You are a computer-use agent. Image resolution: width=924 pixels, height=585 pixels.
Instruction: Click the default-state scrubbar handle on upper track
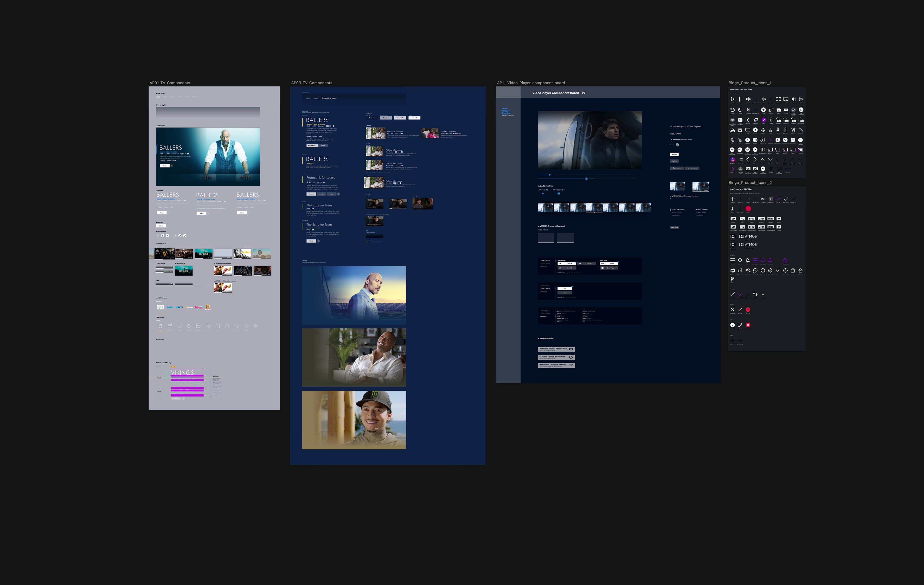pos(550,175)
